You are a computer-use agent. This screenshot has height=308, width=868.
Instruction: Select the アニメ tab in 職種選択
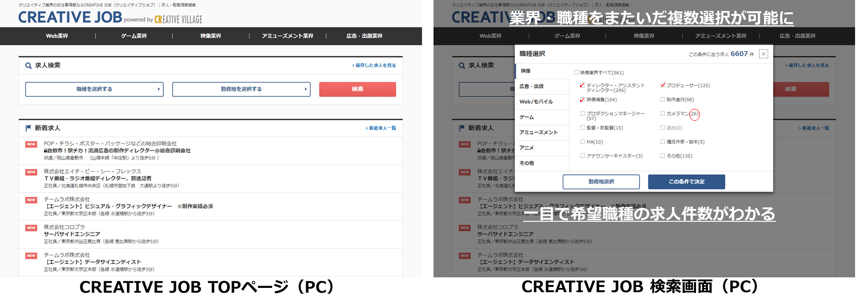542,148
